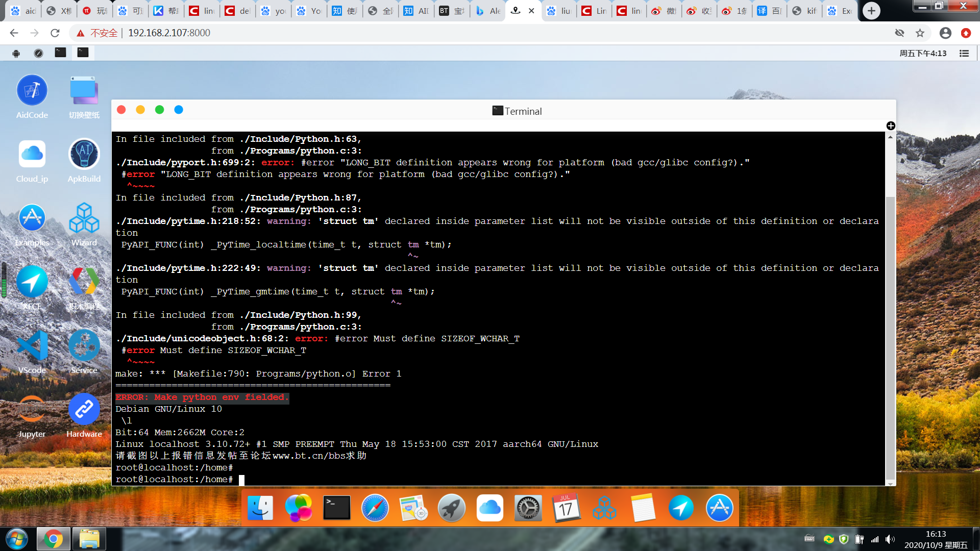Click the plus button above the terminal scrollbar
This screenshot has height=551, width=980.
click(x=891, y=126)
